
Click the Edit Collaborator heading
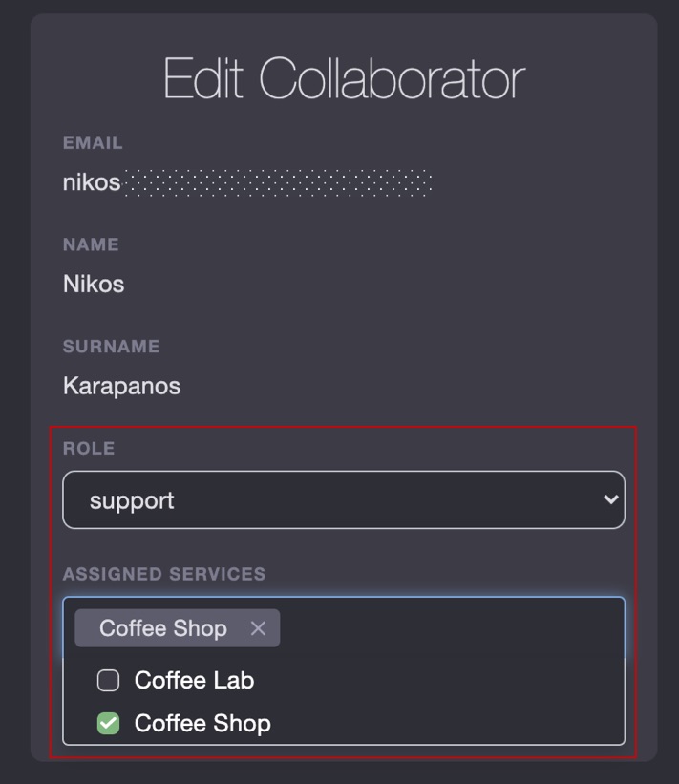(344, 78)
